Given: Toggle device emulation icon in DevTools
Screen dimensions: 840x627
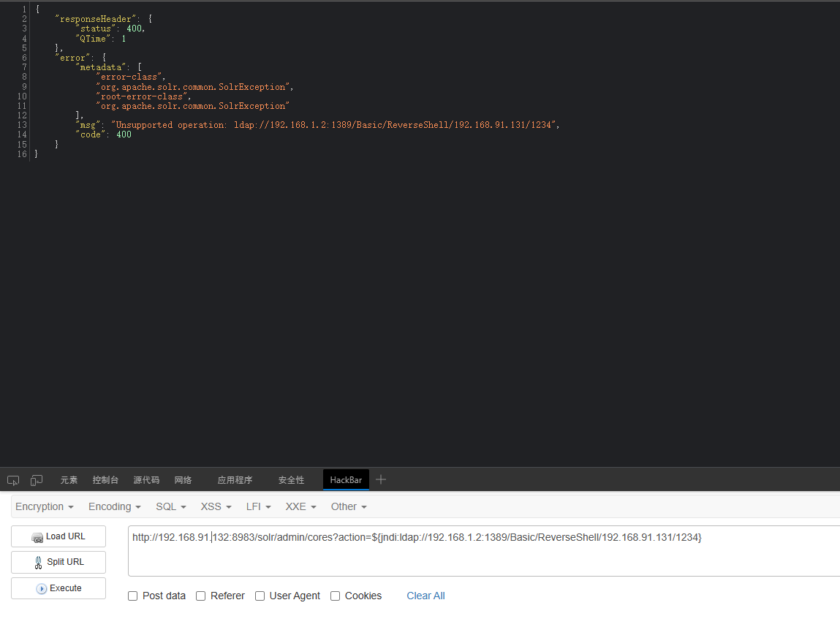Looking at the screenshot, I should point(37,480).
